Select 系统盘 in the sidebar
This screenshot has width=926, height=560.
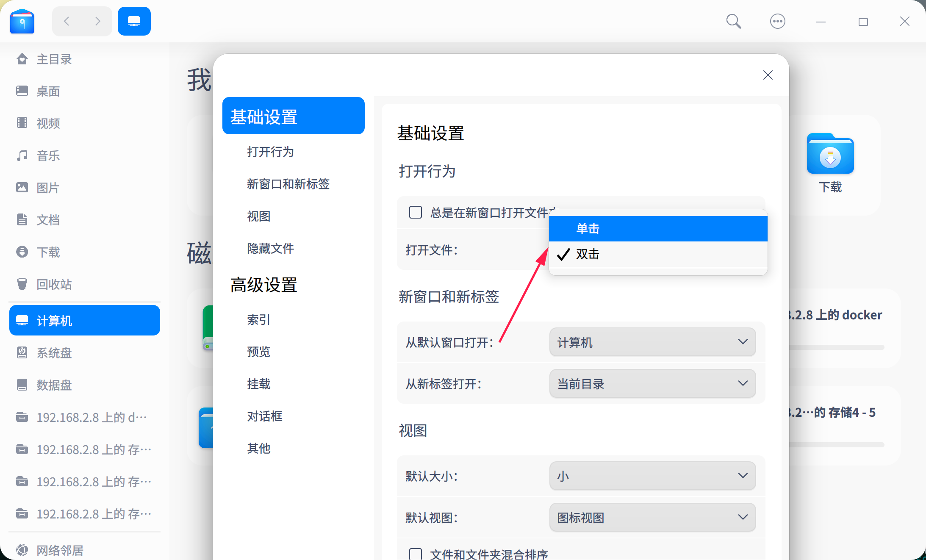pyautogui.click(x=54, y=353)
